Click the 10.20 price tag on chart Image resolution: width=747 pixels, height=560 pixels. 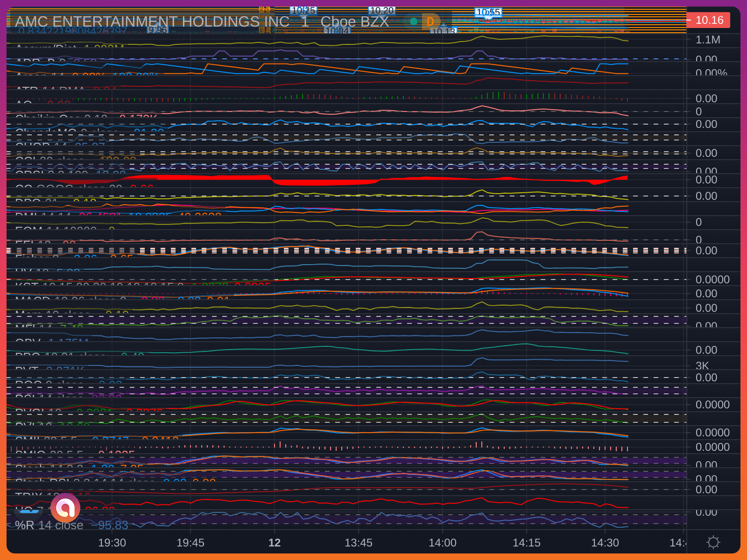[x=382, y=10]
